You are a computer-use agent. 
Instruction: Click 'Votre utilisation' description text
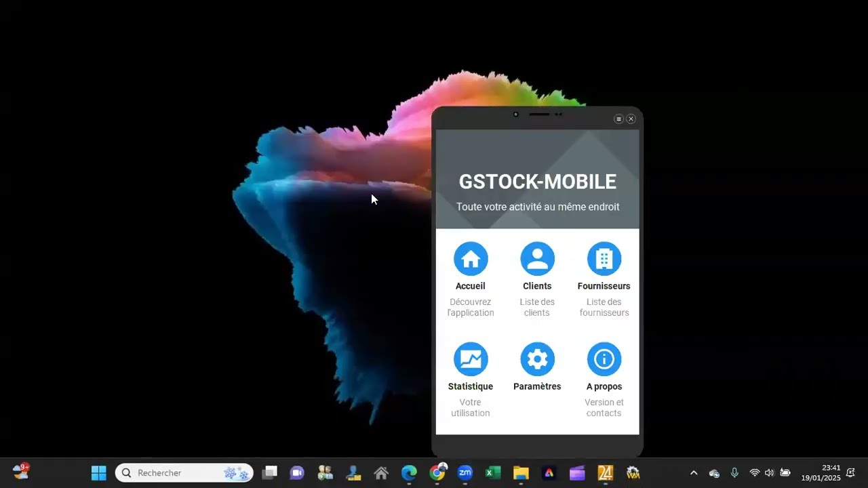(471, 407)
